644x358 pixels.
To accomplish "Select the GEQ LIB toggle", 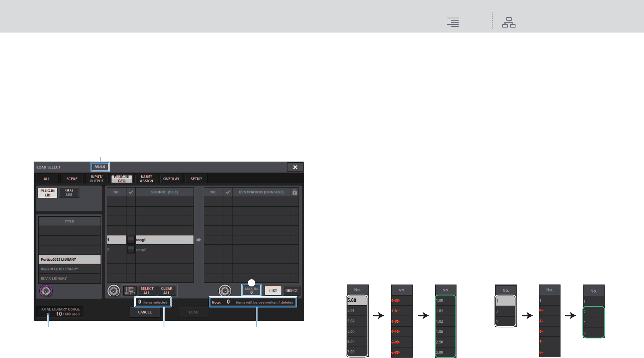I will 69,192.
